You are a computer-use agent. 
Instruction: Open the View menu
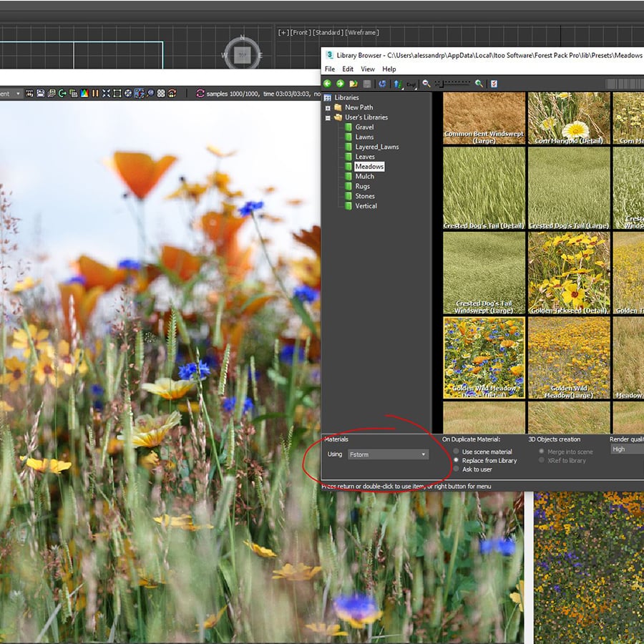(x=368, y=69)
